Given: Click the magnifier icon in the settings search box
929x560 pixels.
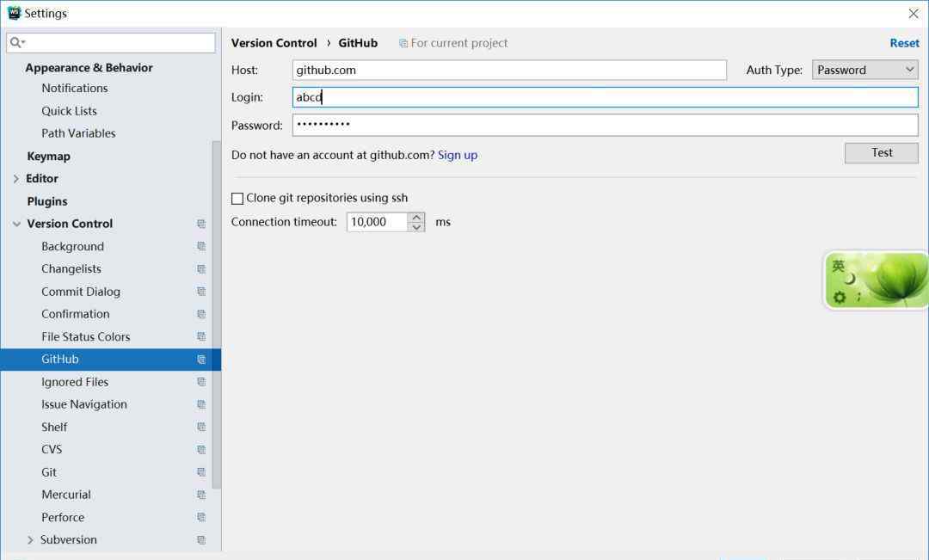Looking at the screenshot, I should coord(17,43).
